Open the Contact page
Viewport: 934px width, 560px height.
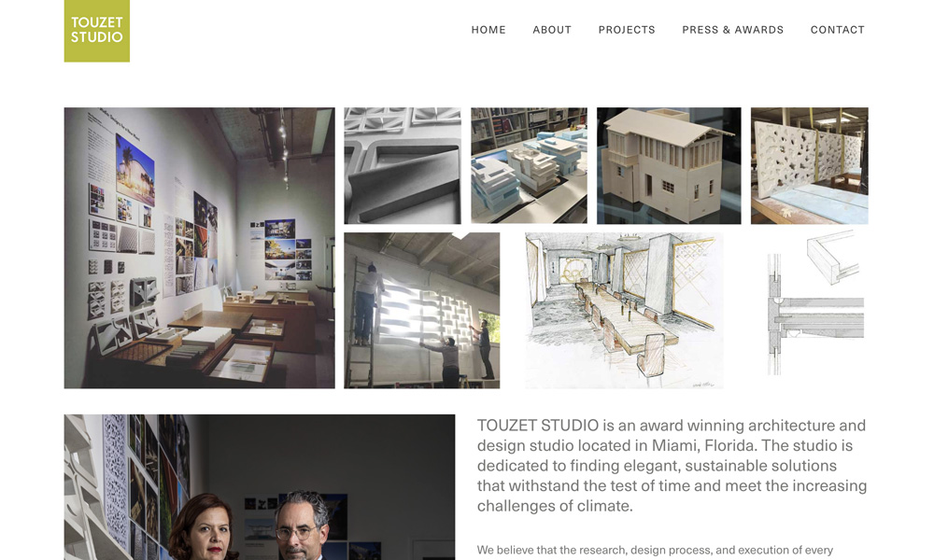838,30
